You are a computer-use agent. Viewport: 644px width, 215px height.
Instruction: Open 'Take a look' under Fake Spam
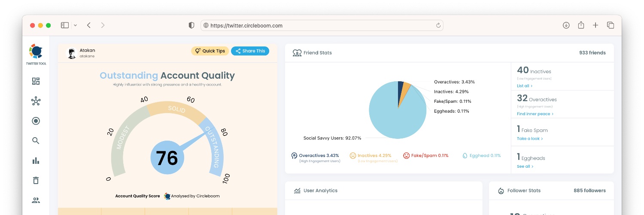[530, 138]
